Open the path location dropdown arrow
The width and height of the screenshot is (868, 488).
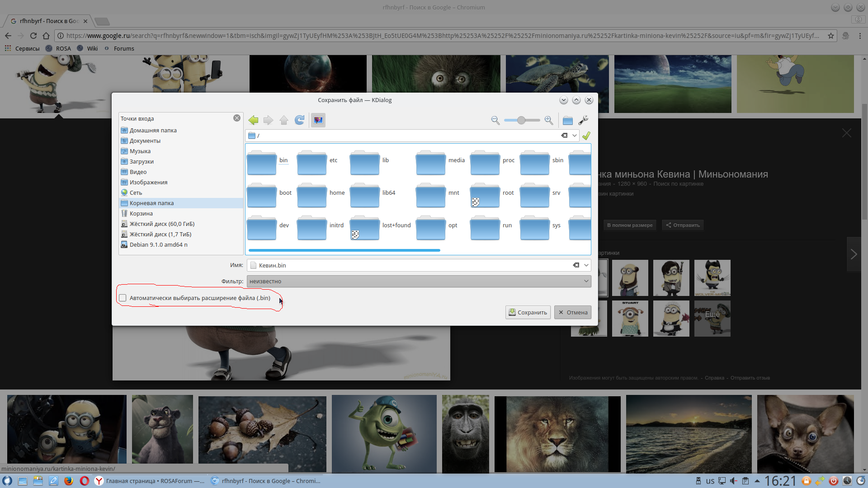574,136
